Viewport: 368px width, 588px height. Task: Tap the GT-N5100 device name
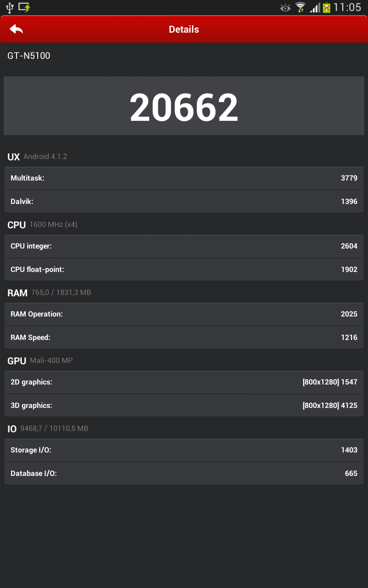click(29, 56)
